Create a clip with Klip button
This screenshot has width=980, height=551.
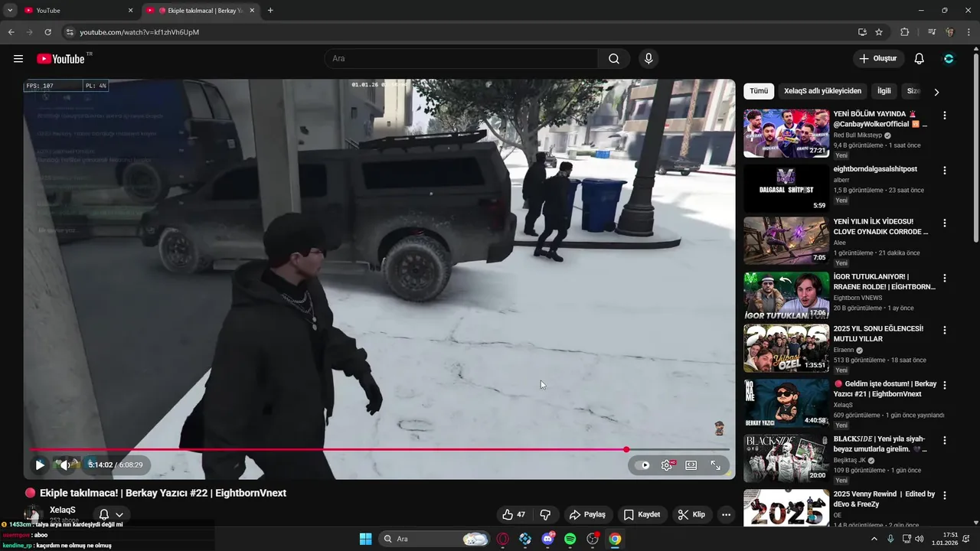(691, 514)
